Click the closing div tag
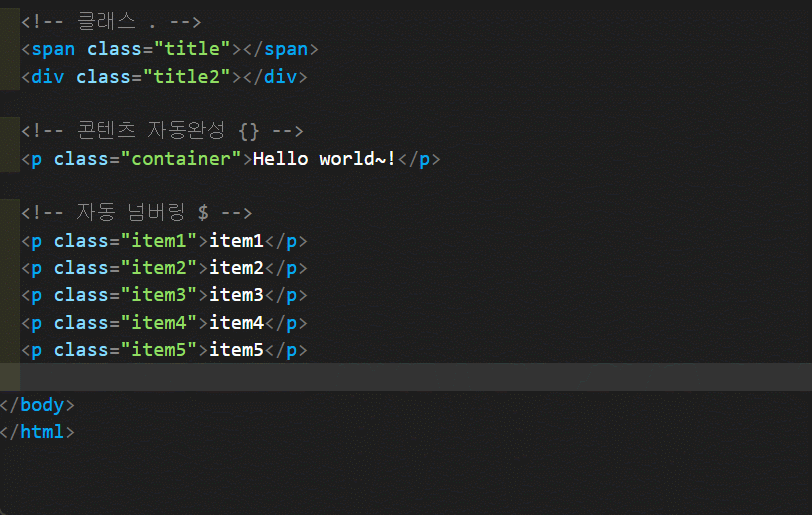 tap(275, 77)
